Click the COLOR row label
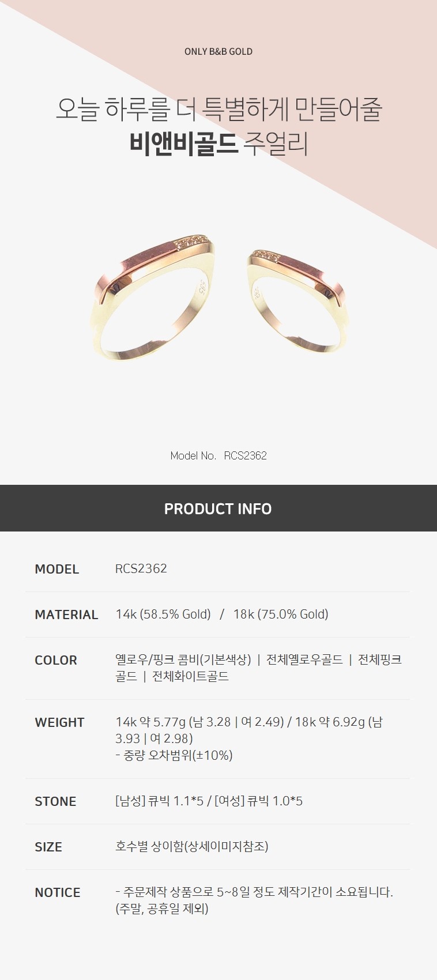Image resolution: width=437 pixels, height=980 pixels. (x=56, y=660)
